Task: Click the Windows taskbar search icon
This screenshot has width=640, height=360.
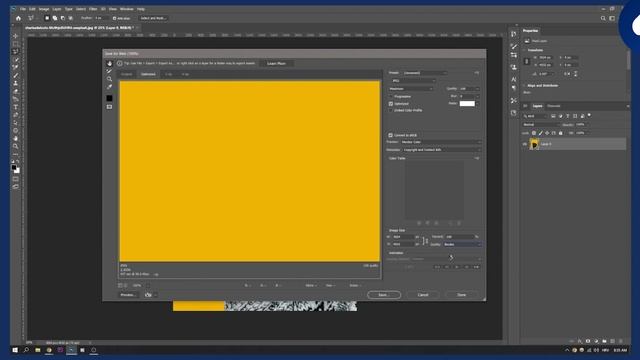Action: tap(26, 350)
